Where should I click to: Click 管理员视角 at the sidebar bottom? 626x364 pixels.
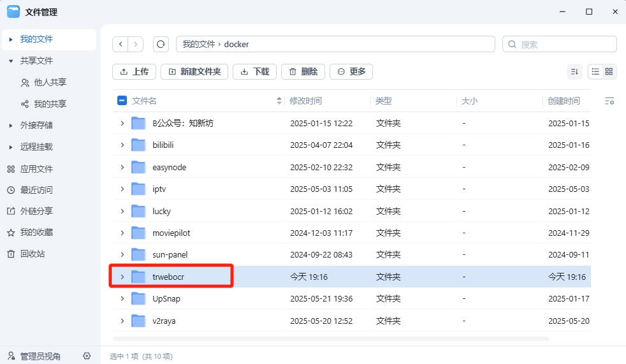40,356
